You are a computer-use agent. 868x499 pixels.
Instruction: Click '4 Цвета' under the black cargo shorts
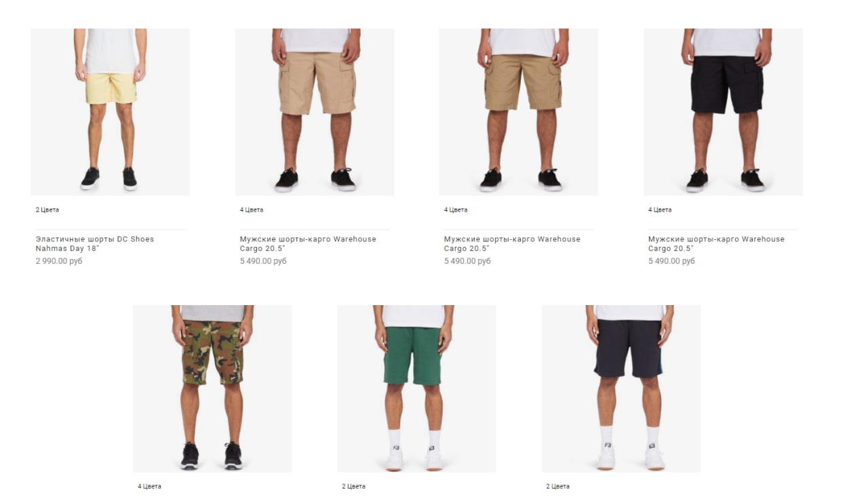pyautogui.click(x=660, y=209)
